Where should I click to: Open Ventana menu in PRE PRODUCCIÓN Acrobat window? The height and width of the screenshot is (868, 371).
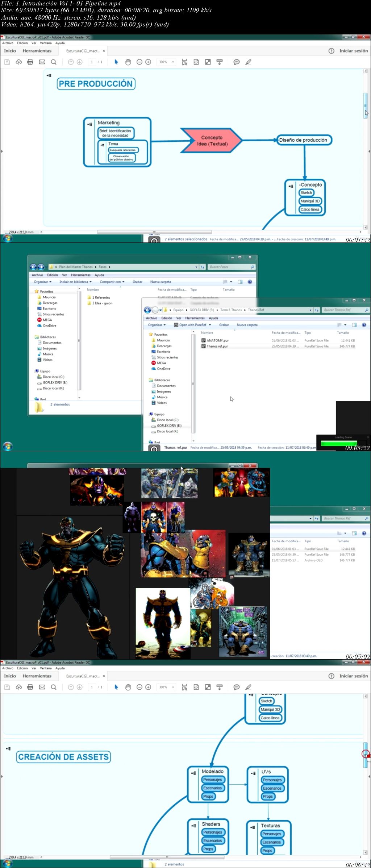(x=46, y=43)
